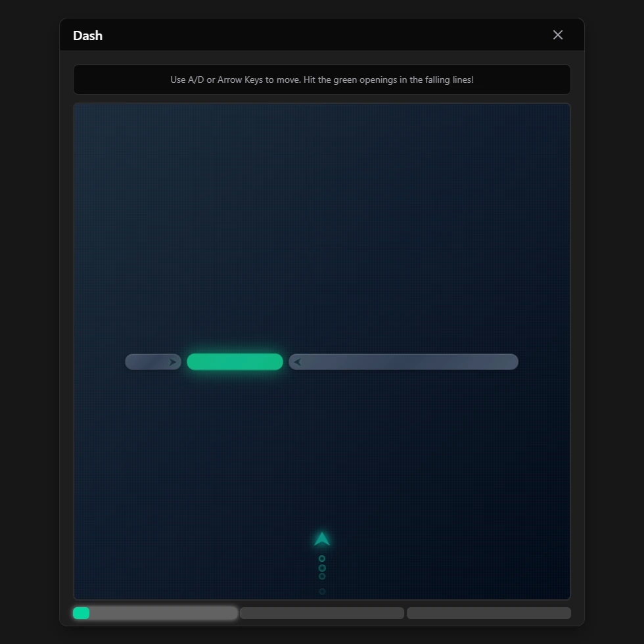The image size is (644, 644).
Task: Click the second trail dot under the ship
Action: [322, 568]
